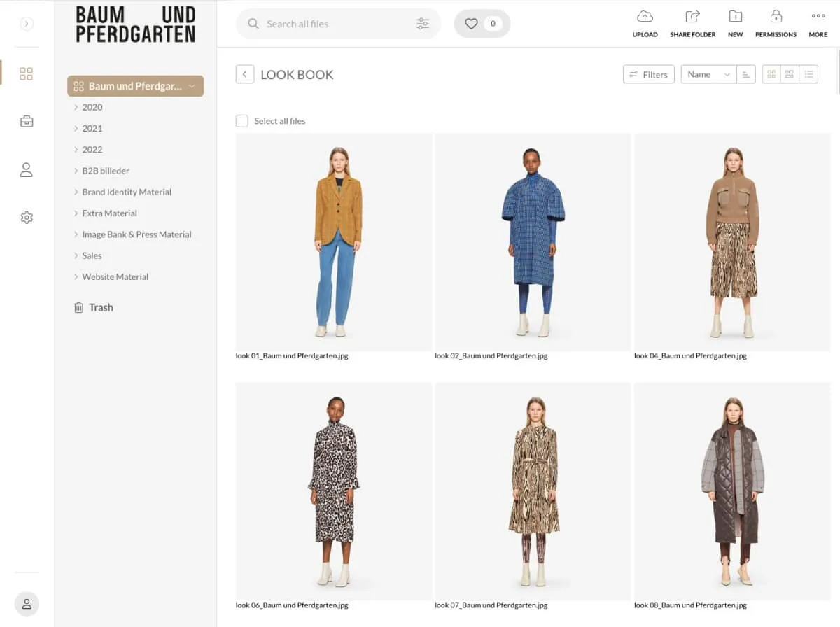The width and height of the screenshot is (840, 627).
Task: Click file name look 04_Baum und Pferdgarten.jpg
Action: coord(690,355)
